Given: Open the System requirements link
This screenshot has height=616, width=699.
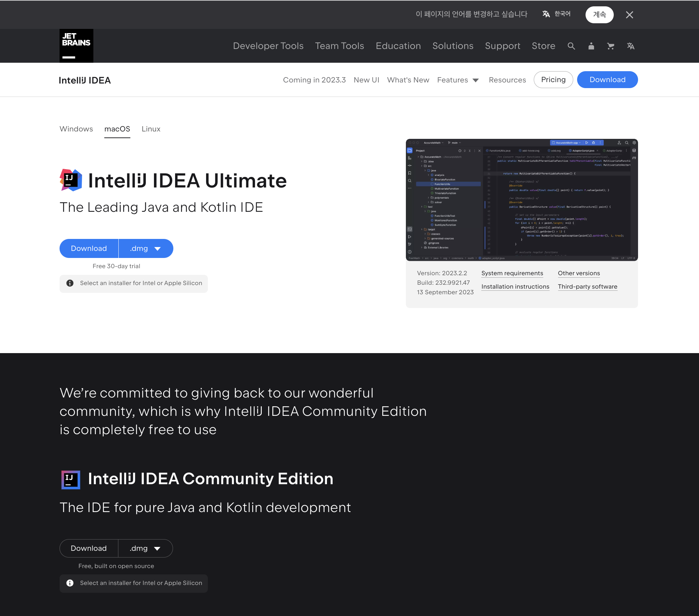Looking at the screenshot, I should (512, 273).
